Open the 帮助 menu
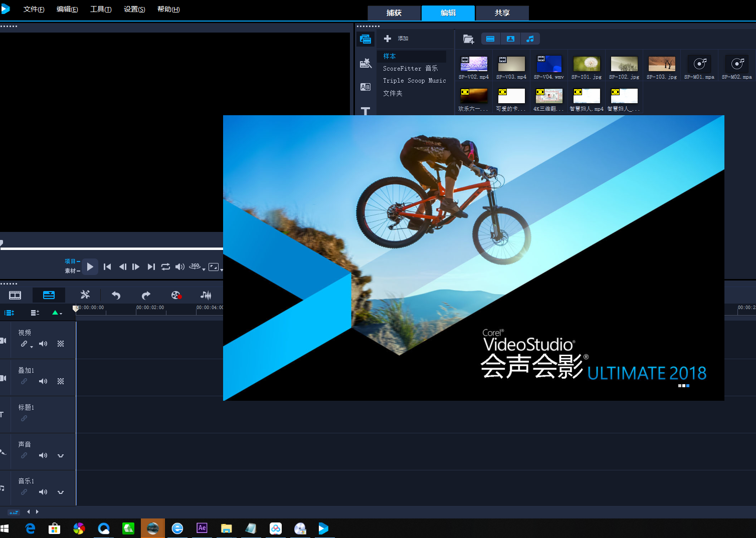 pos(168,9)
